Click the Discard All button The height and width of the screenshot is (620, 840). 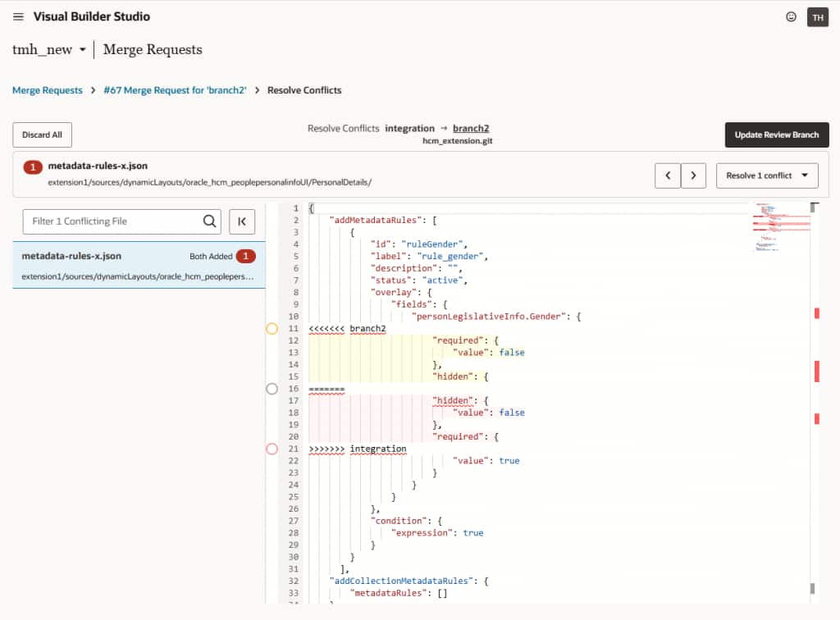coord(42,135)
